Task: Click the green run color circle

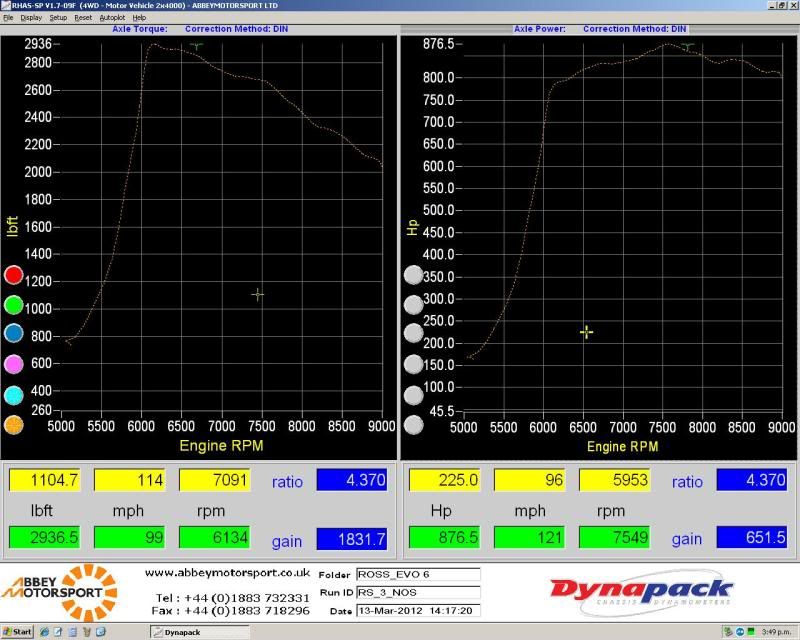Action: (x=14, y=305)
